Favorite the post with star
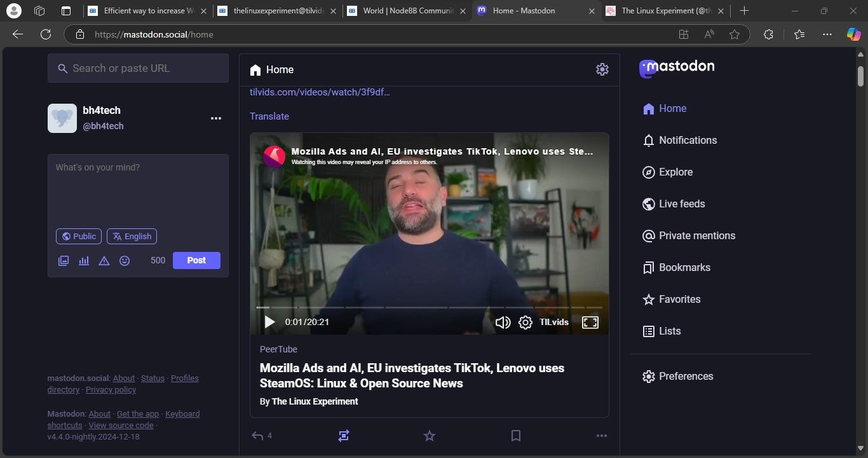This screenshot has height=458, width=868. pyautogui.click(x=430, y=436)
